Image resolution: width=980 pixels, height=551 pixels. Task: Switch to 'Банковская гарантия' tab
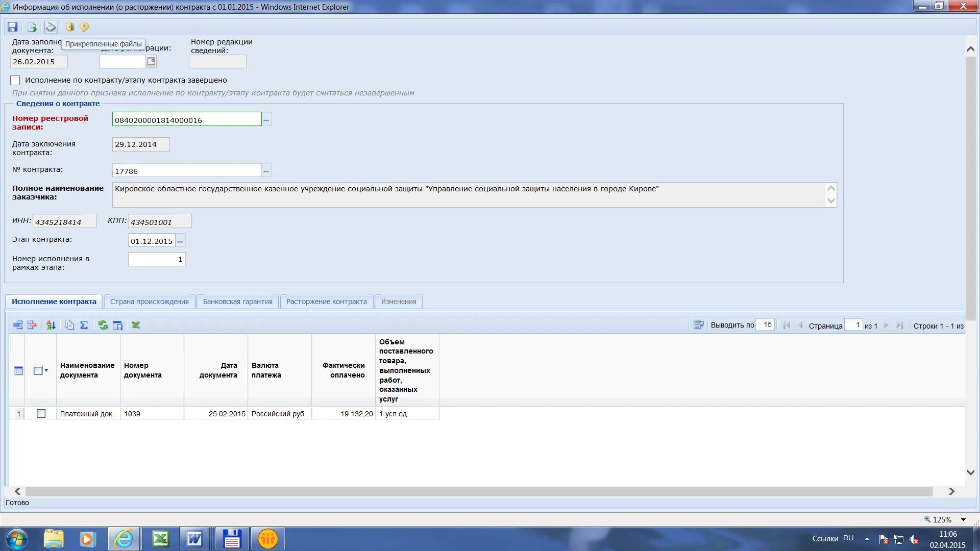tap(237, 302)
